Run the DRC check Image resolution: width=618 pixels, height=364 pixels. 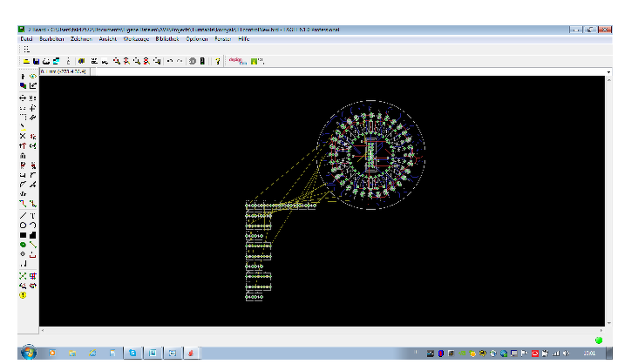pyautogui.click(x=33, y=286)
